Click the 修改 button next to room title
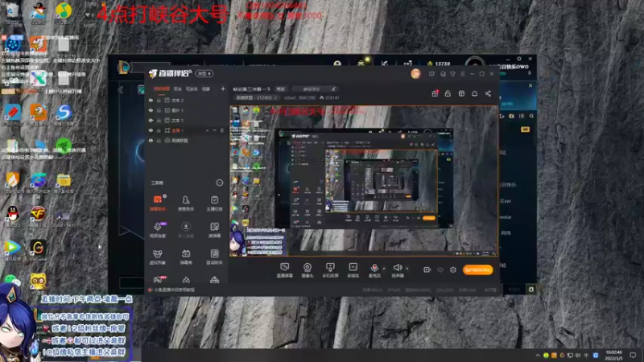The width and height of the screenshot is (644, 362). [x=280, y=88]
